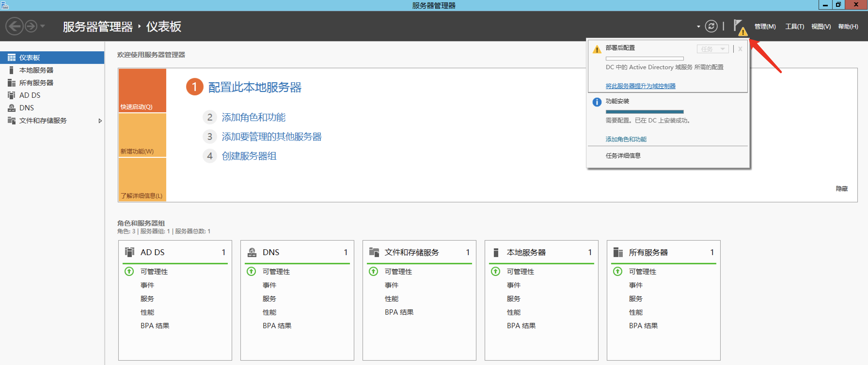Click Promote this server to domain controller

tap(640, 86)
